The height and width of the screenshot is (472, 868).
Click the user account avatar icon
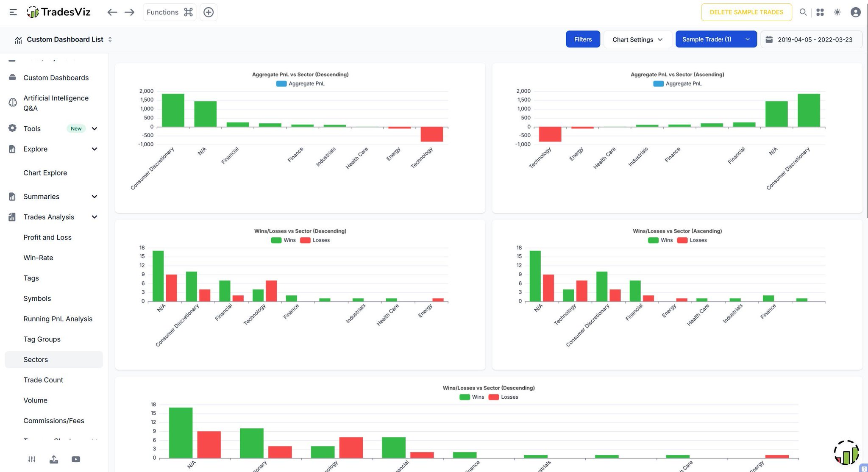[x=855, y=12]
